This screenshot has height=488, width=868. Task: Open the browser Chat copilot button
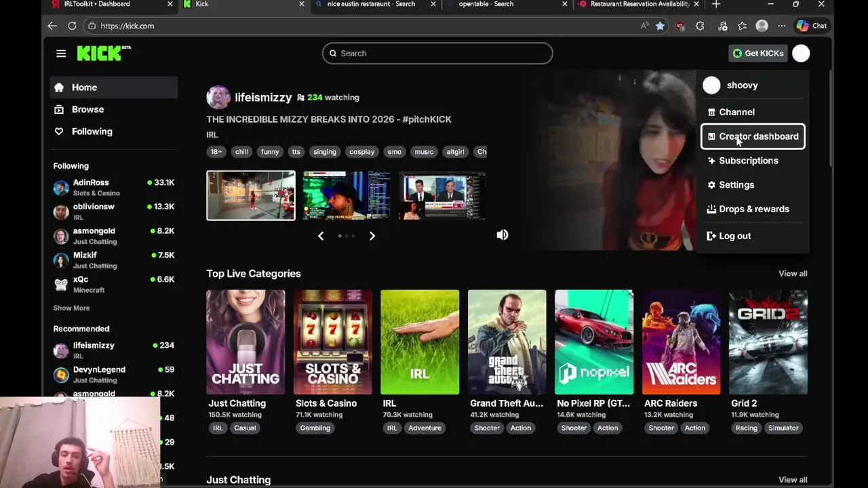click(x=812, y=26)
